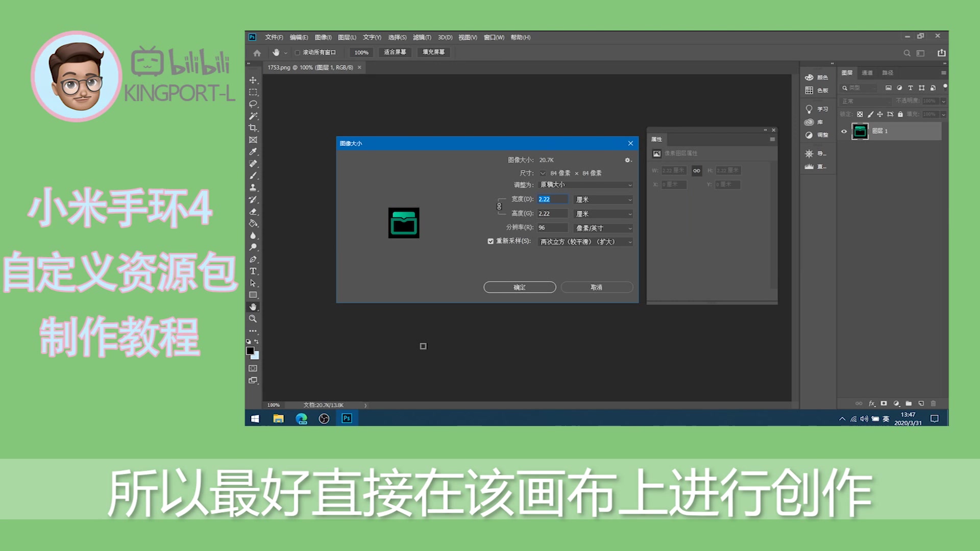
Task: Open the height unit dropdown
Action: pos(603,214)
